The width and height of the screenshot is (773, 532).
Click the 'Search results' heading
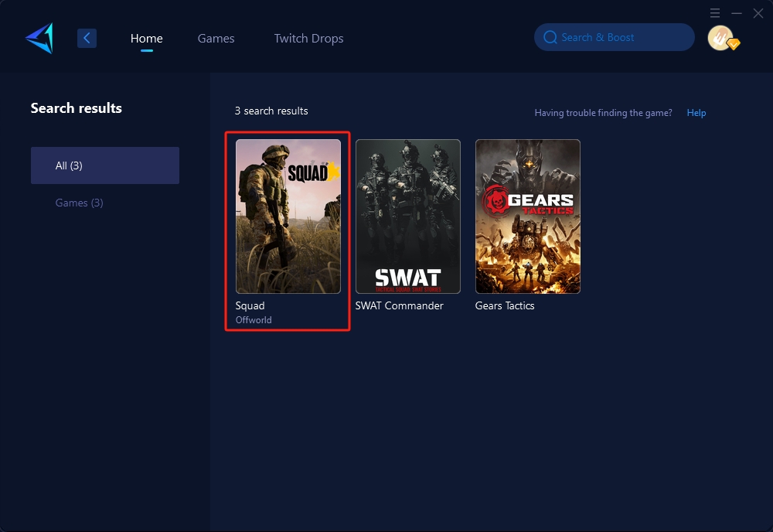(x=77, y=108)
